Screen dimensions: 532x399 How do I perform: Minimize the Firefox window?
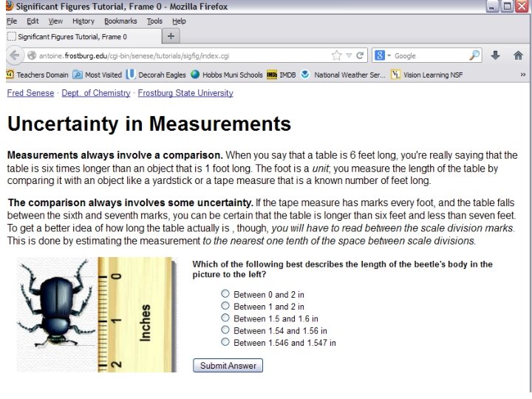point(491,6)
